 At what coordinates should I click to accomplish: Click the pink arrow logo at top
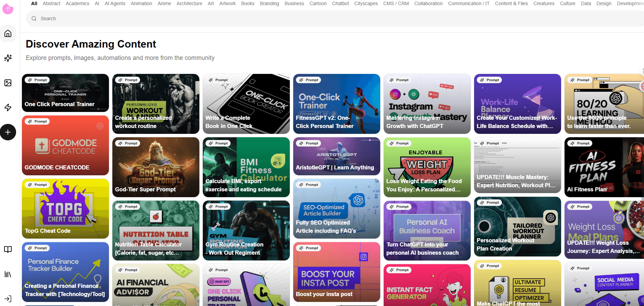tap(8, 9)
